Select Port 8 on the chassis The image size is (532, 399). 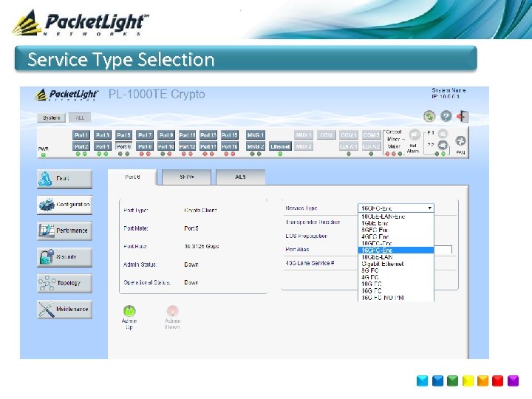click(145, 146)
